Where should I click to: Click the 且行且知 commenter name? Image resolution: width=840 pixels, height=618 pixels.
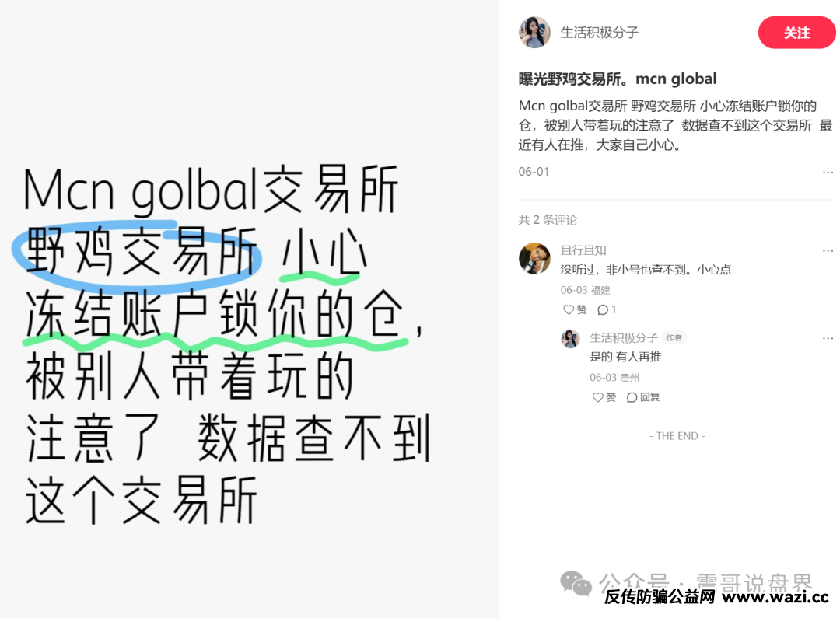[583, 250]
